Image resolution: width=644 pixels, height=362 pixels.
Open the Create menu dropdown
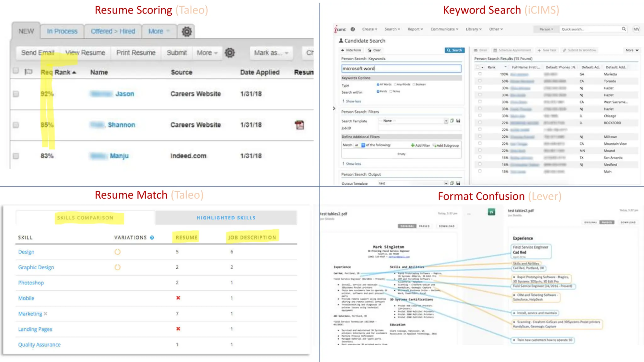pyautogui.click(x=369, y=29)
